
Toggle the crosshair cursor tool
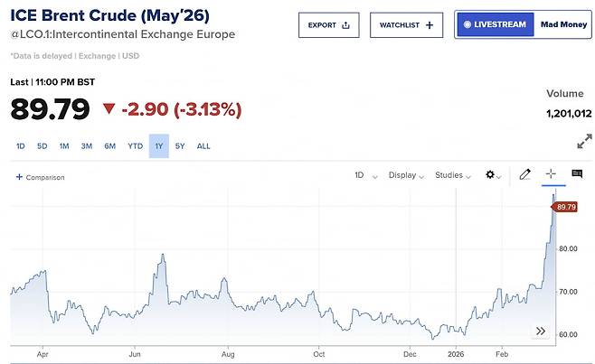tap(550, 175)
